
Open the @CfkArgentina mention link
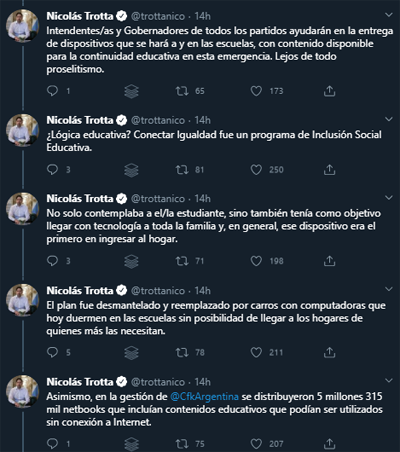tap(204, 397)
